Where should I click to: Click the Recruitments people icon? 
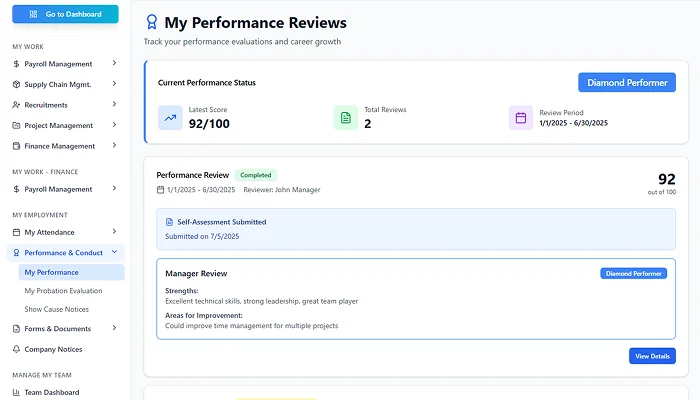pos(16,105)
